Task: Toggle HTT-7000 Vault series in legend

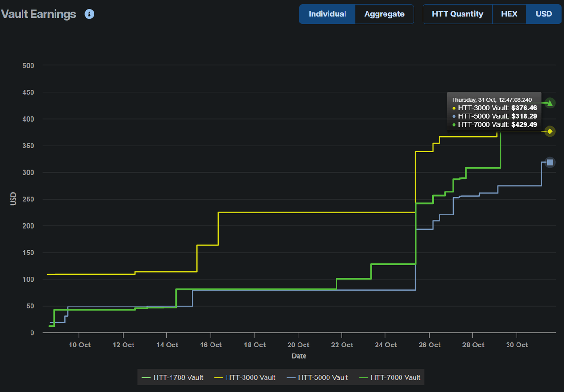Action: (390, 377)
